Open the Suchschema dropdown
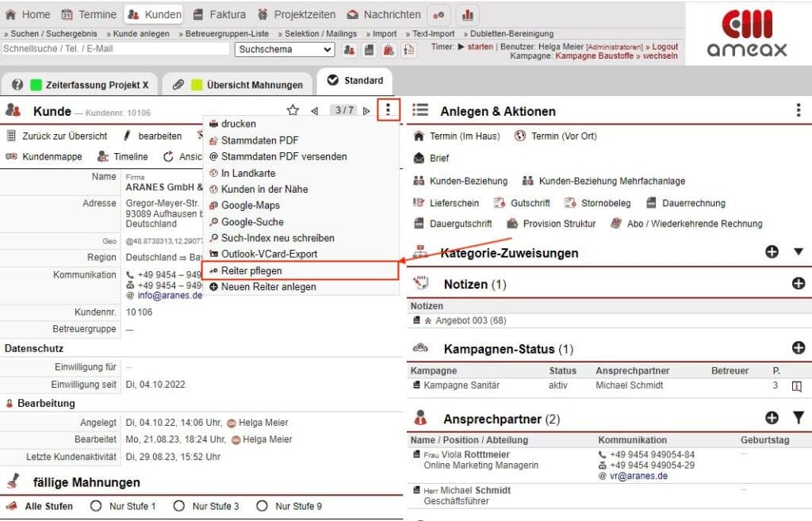This screenshot has height=521, width=812. tap(284, 49)
